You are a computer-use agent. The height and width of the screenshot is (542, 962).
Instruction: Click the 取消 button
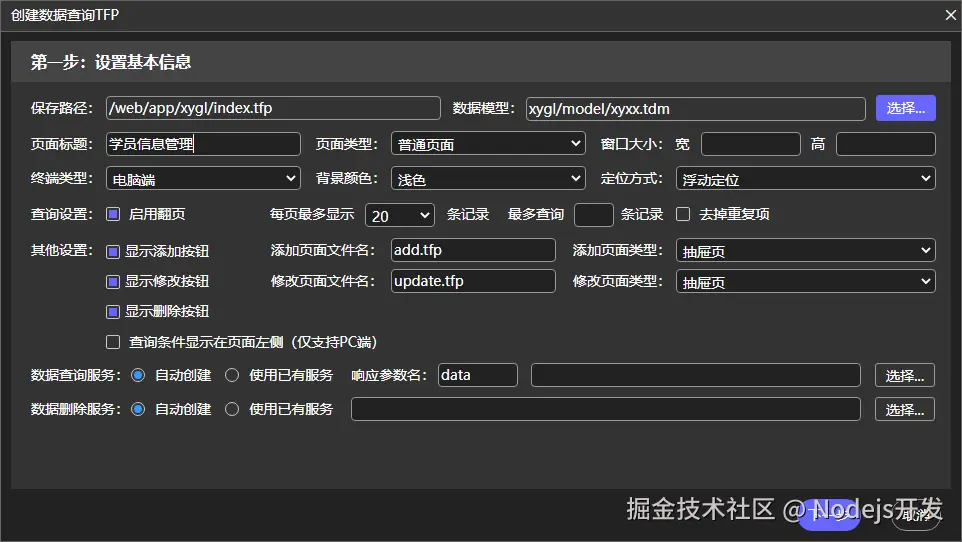916,514
